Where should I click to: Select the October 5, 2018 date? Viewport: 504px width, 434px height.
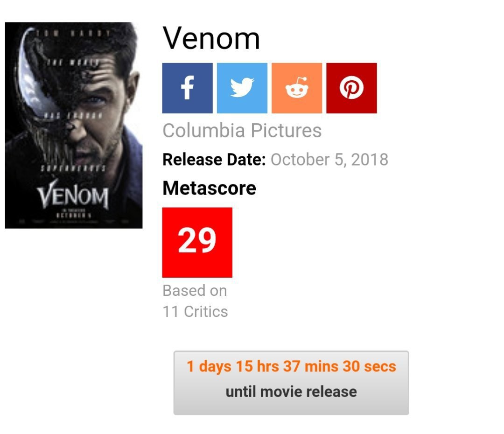coord(329,160)
